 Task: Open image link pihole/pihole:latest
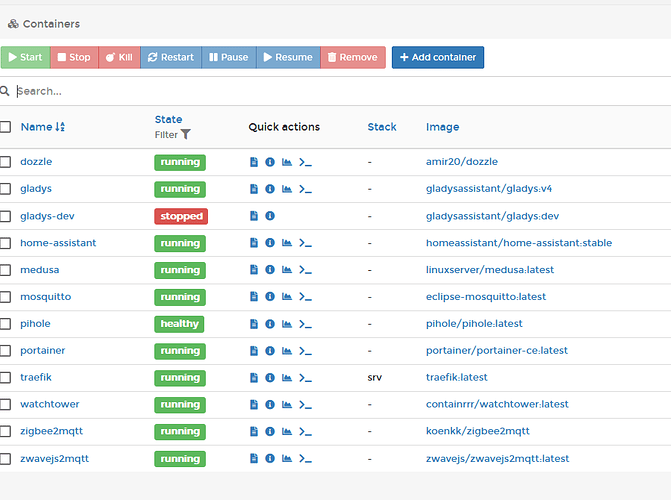(474, 324)
